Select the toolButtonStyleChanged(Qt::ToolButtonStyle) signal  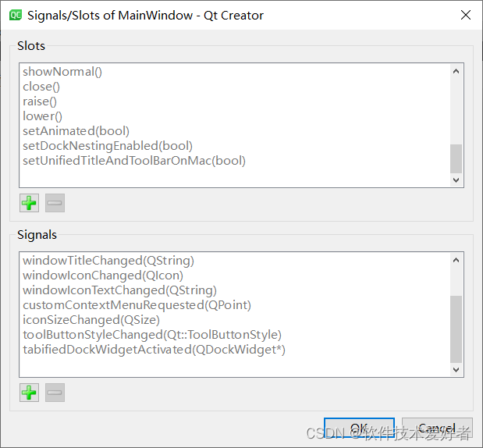[152, 335]
